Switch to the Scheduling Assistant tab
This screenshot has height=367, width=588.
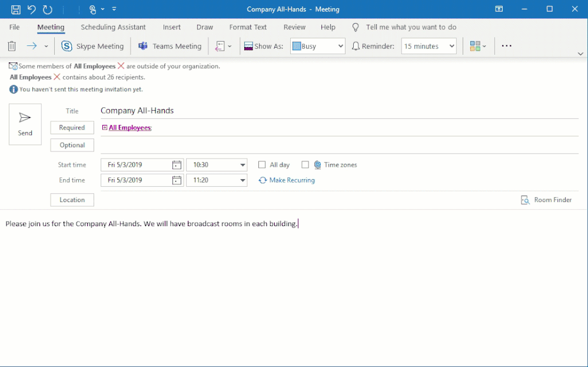[113, 27]
